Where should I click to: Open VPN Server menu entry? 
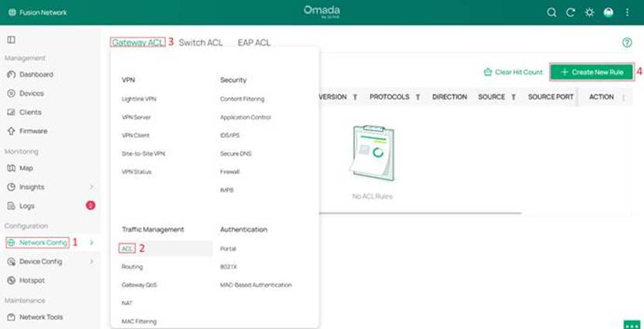click(x=136, y=117)
